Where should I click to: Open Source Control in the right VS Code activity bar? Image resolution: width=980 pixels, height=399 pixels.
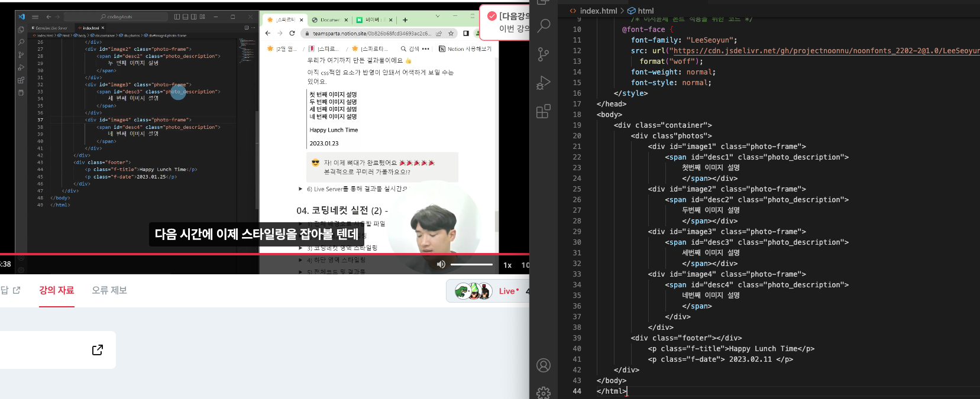544,54
